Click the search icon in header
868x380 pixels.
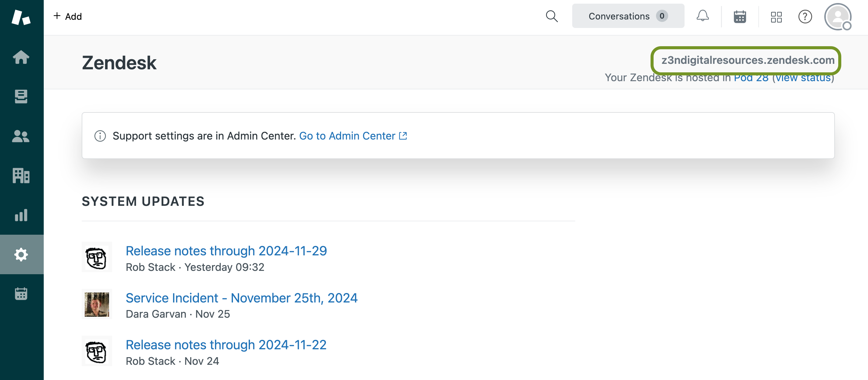(x=551, y=16)
